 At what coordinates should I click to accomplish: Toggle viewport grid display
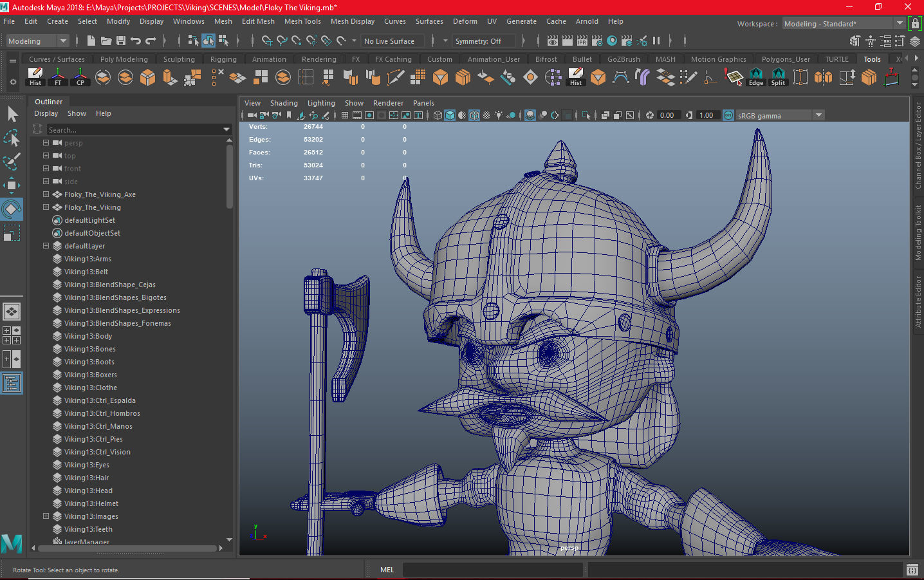tap(345, 115)
